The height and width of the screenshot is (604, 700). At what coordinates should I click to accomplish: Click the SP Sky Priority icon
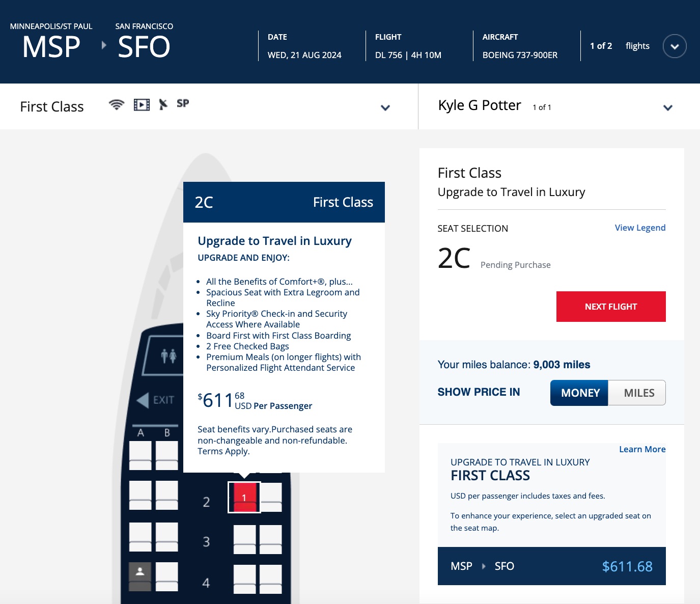182,103
